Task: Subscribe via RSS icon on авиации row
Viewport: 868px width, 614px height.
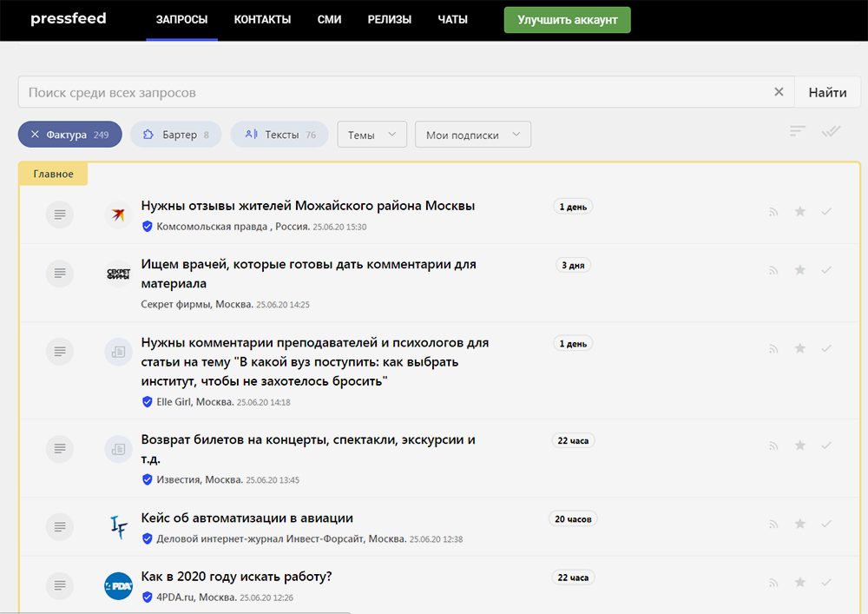Action: [773, 525]
